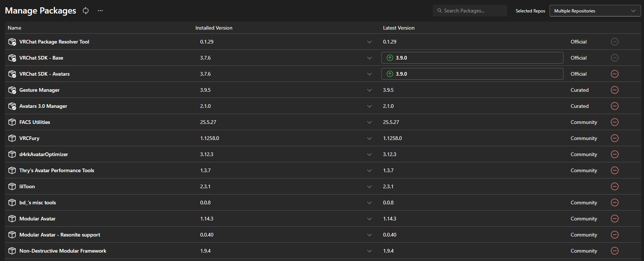Open version dropdown for FACS Utilities
The height and width of the screenshot is (261, 644).
pos(369,122)
